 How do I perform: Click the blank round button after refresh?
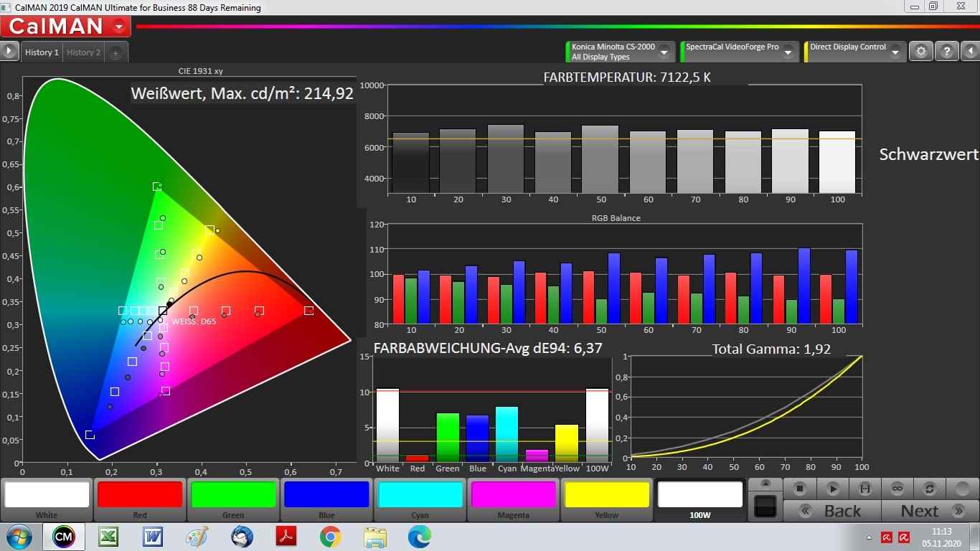(962, 489)
